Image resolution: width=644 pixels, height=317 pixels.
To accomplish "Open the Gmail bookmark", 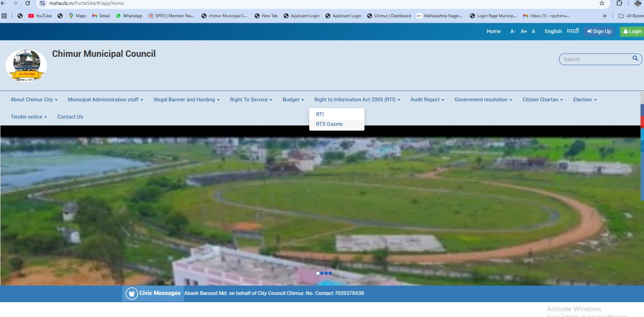I will [101, 16].
